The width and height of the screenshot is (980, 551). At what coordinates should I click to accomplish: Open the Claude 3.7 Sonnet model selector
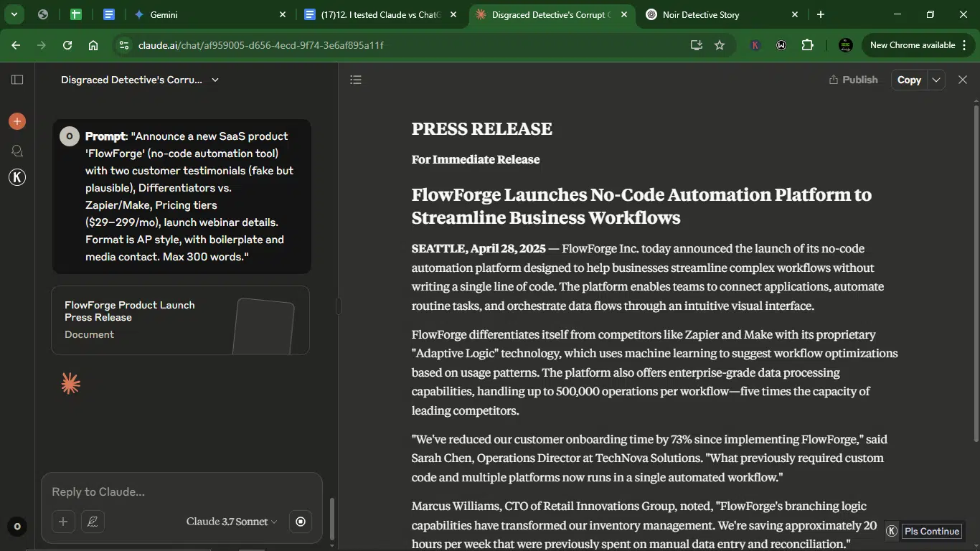click(232, 522)
